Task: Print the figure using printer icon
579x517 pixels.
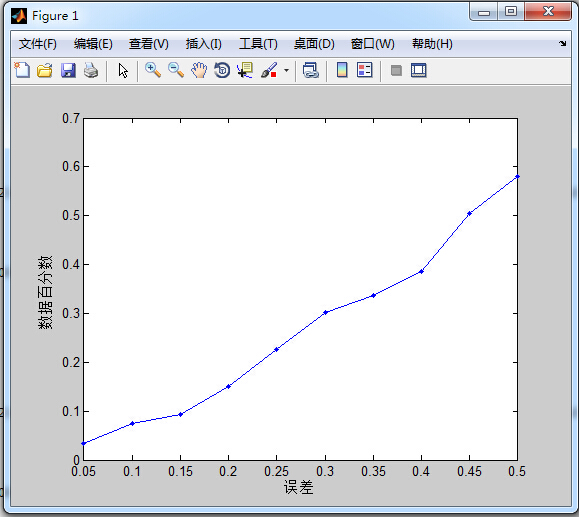Action: click(x=91, y=70)
